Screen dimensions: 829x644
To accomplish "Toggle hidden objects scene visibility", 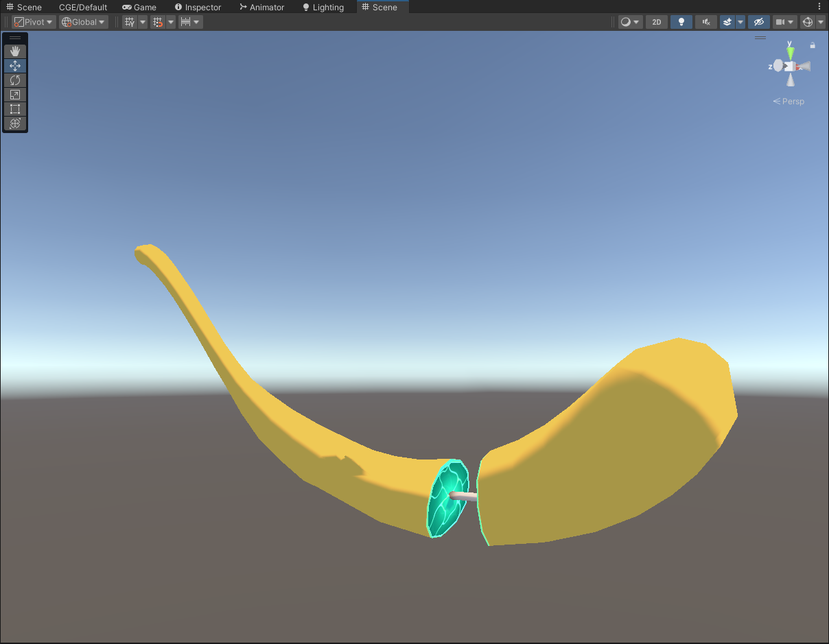I will [758, 22].
